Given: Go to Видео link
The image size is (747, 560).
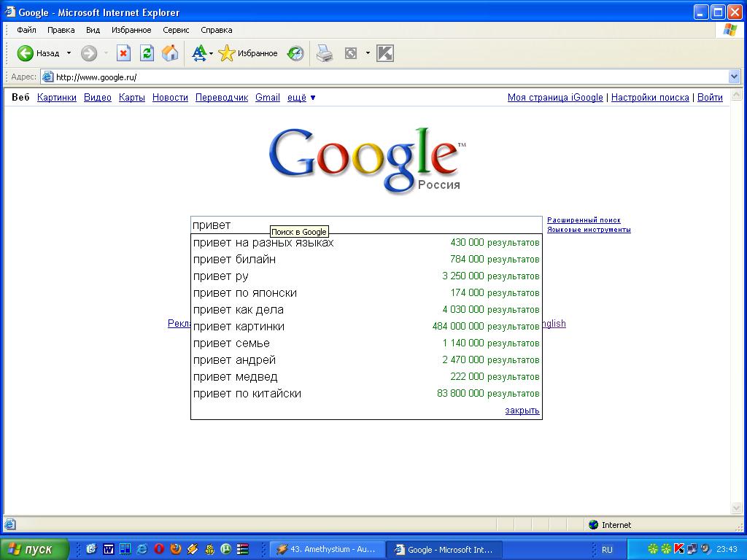Looking at the screenshot, I should tap(98, 98).
